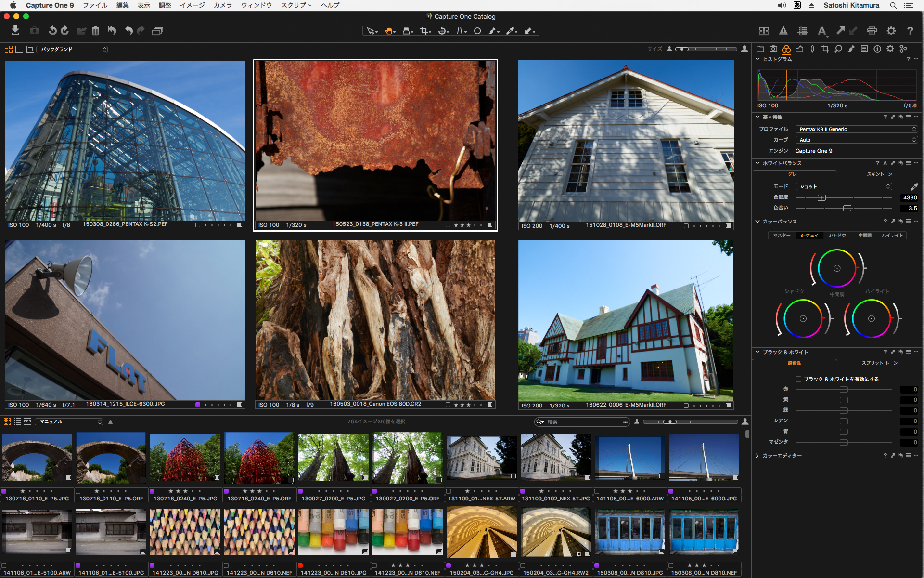
Task: Expand the Color Editor panel
Action: click(757, 456)
